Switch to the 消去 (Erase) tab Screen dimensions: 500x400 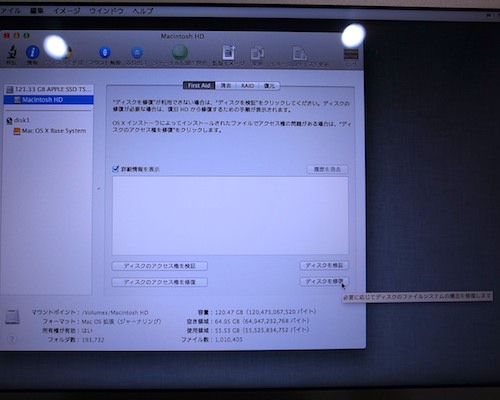point(226,86)
